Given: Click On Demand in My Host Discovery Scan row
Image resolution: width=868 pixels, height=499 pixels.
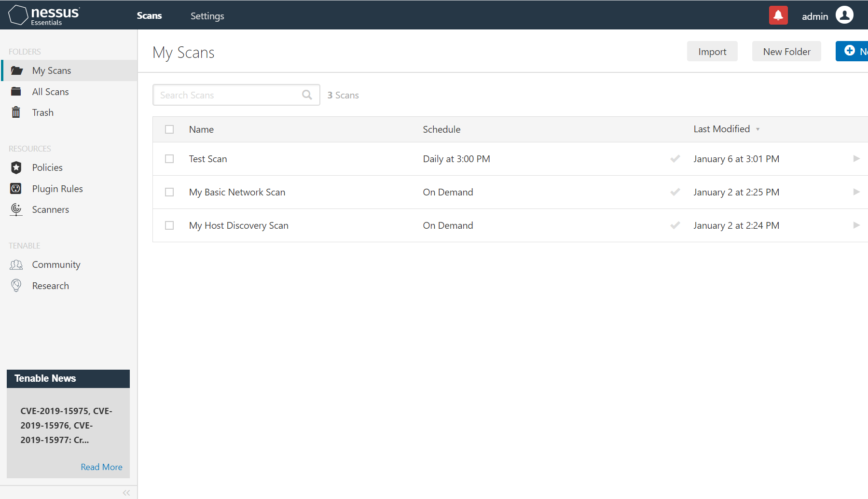Looking at the screenshot, I should coord(448,225).
